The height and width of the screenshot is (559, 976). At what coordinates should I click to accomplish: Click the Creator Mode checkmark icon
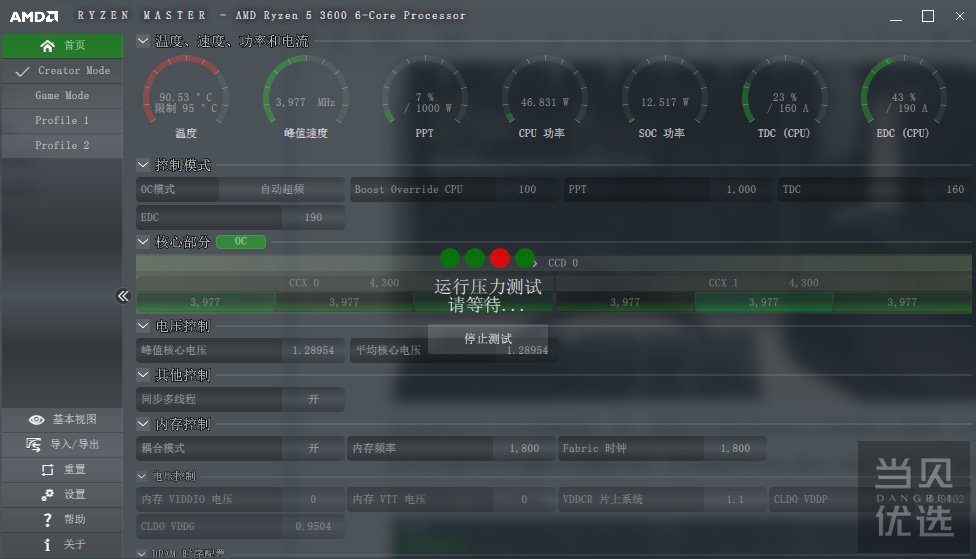[x=22, y=72]
